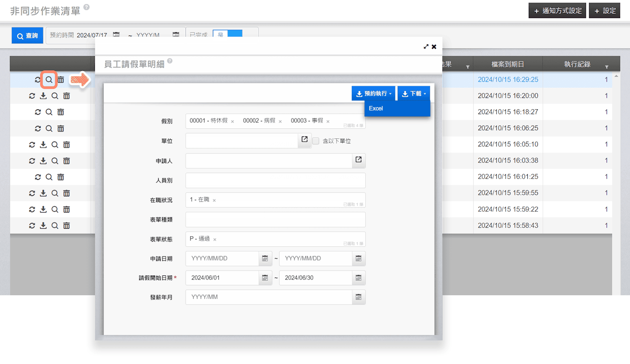Toggle the 已完成 switch
This screenshot has height=364, width=630.
tap(227, 34)
